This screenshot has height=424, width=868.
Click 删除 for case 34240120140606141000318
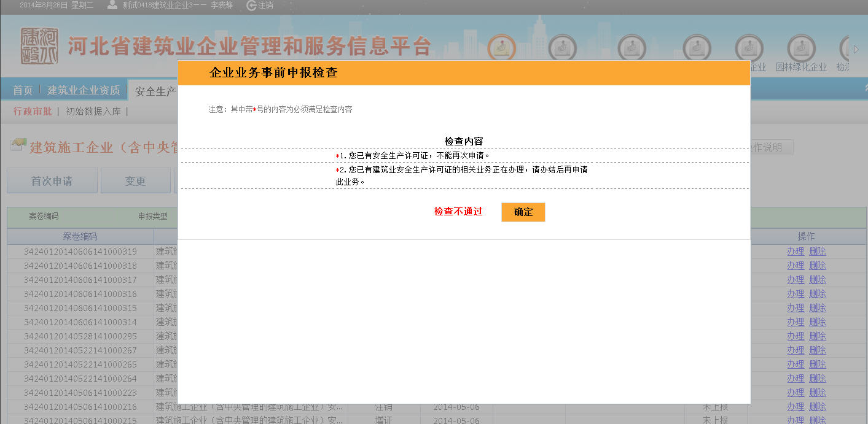(x=818, y=266)
